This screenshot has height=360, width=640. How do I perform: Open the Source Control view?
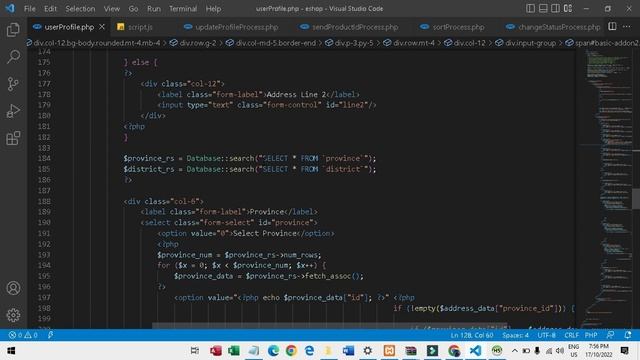point(13,84)
